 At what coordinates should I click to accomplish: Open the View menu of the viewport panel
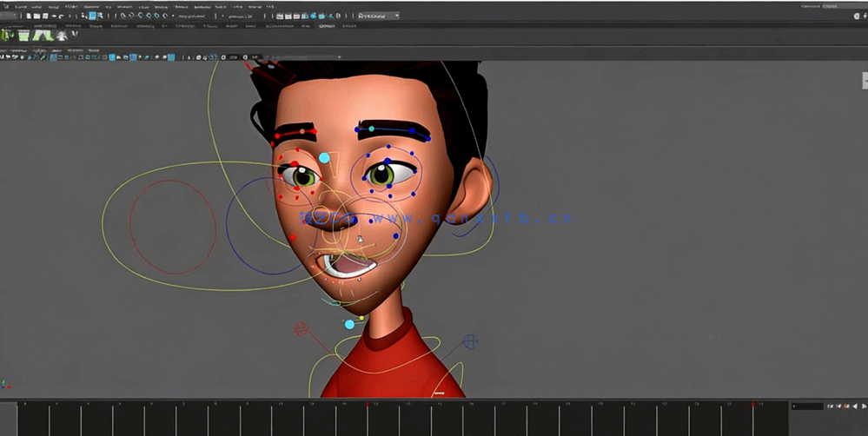[3, 50]
